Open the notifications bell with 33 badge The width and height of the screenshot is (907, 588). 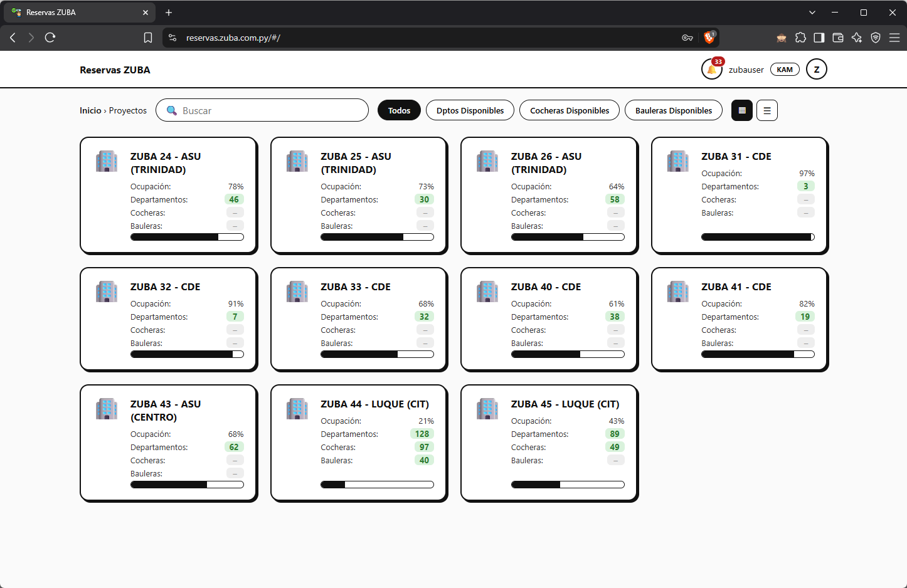click(712, 69)
